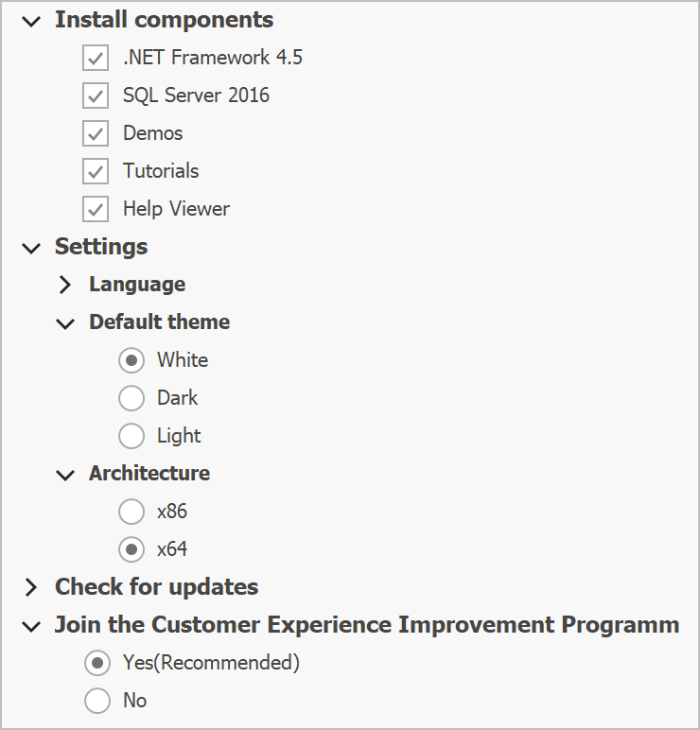Uncheck the .NET Framework 4.5 checkbox
Viewport: 700px width, 730px height.
click(x=95, y=58)
